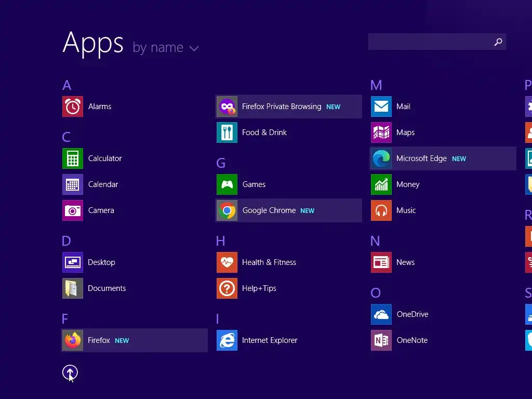The image size is (532, 399).
Task: Launch Firefox from its icon
Action: (73, 340)
